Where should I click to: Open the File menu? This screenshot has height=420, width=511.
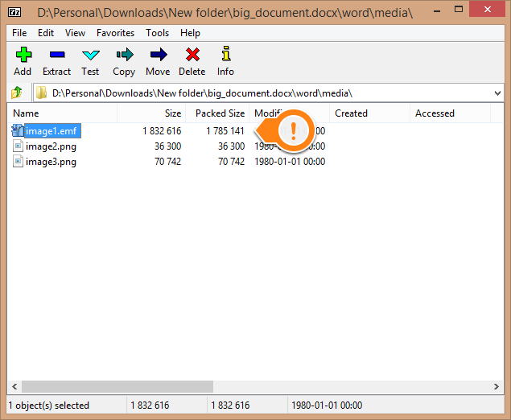pyautogui.click(x=19, y=33)
